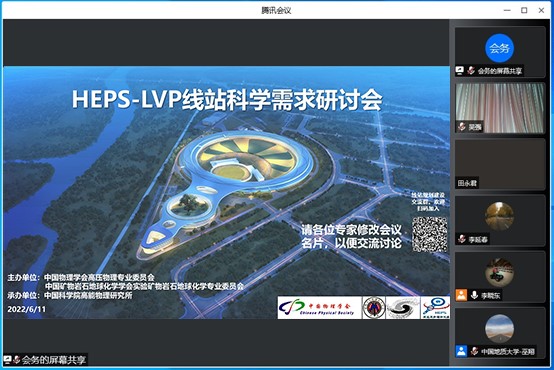Click the HEPS-LVP slide title text
The height and width of the screenshot is (370, 554).
coord(227,99)
